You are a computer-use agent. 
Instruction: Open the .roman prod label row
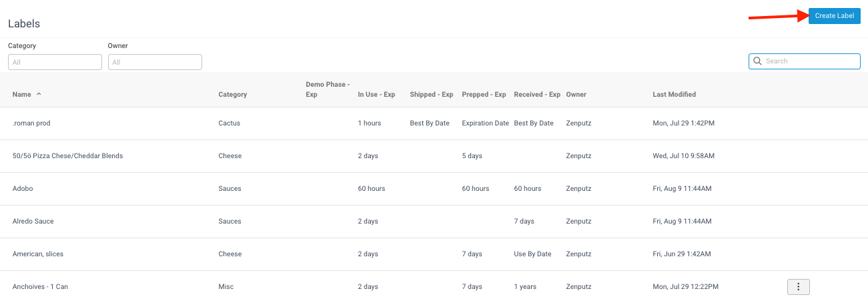click(434, 123)
